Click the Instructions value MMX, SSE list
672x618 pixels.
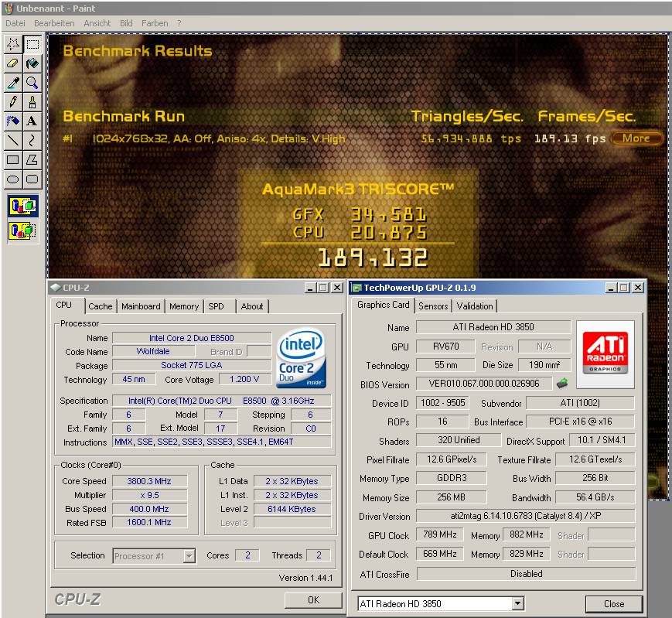pos(222,442)
